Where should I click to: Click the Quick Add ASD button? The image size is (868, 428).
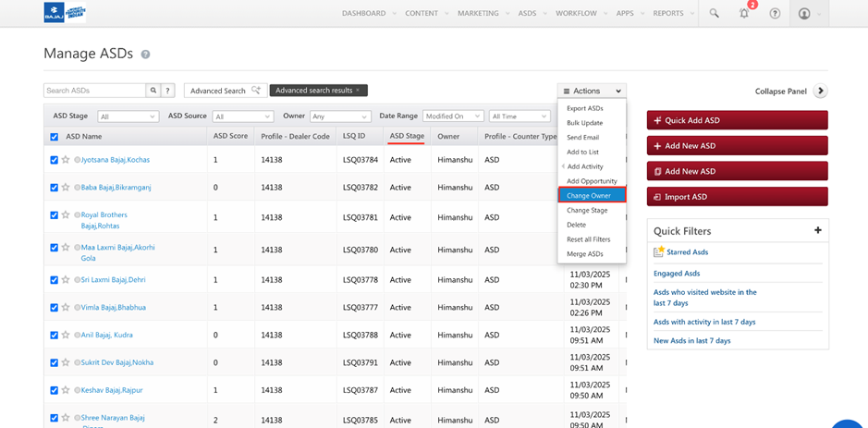pos(737,120)
